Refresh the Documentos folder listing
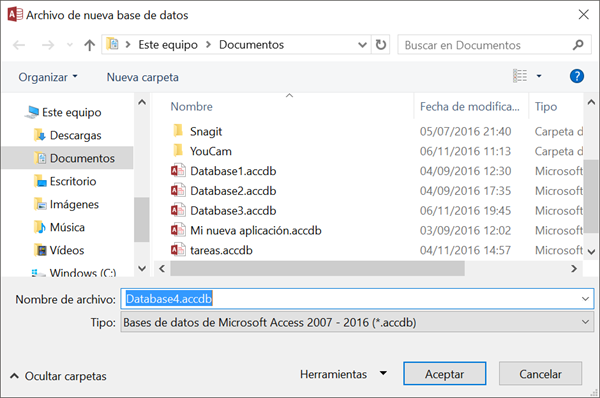 381,45
